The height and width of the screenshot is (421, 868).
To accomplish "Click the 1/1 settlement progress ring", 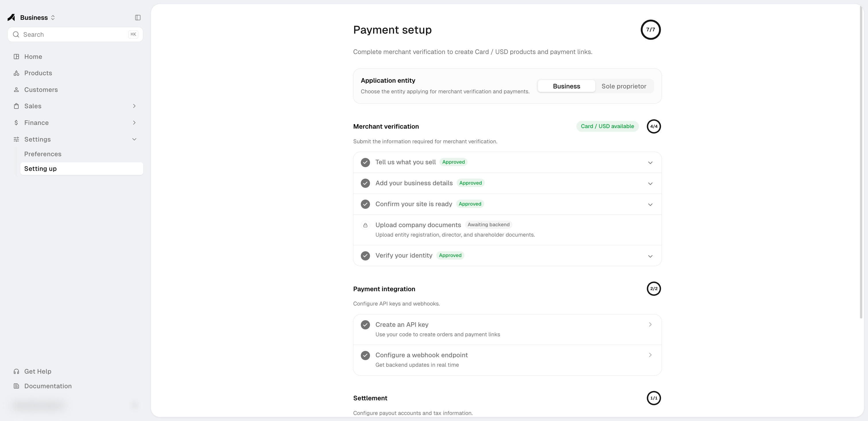I will [x=654, y=398].
